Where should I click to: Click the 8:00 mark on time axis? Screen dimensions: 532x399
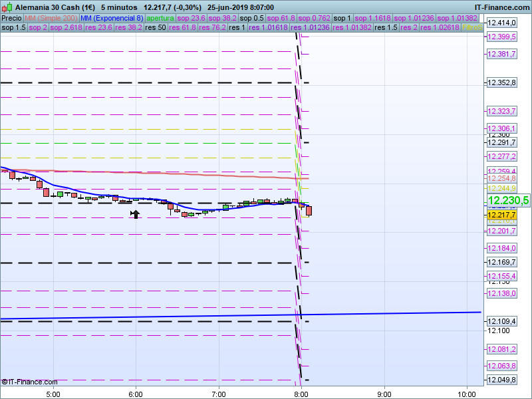click(301, 393)
